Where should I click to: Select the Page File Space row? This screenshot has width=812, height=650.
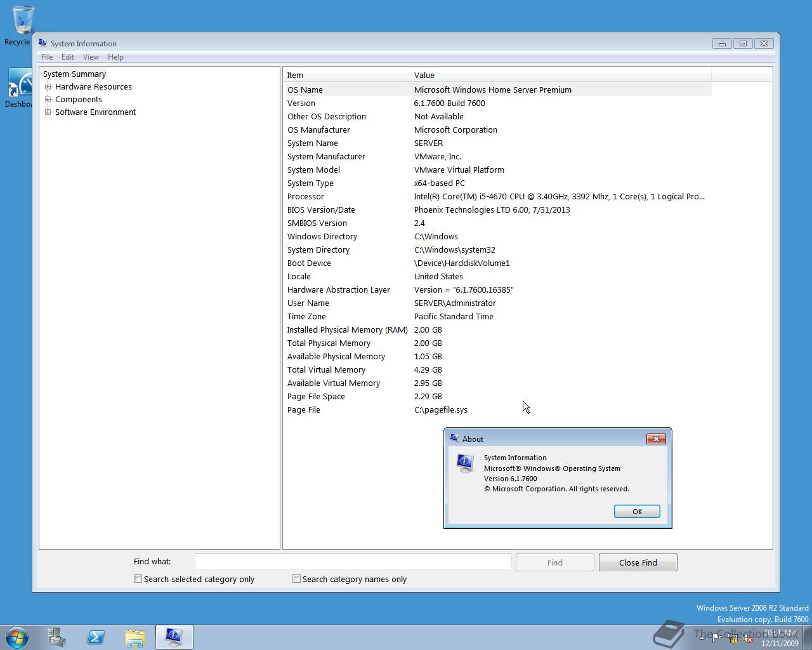click(x=497, y=396)
